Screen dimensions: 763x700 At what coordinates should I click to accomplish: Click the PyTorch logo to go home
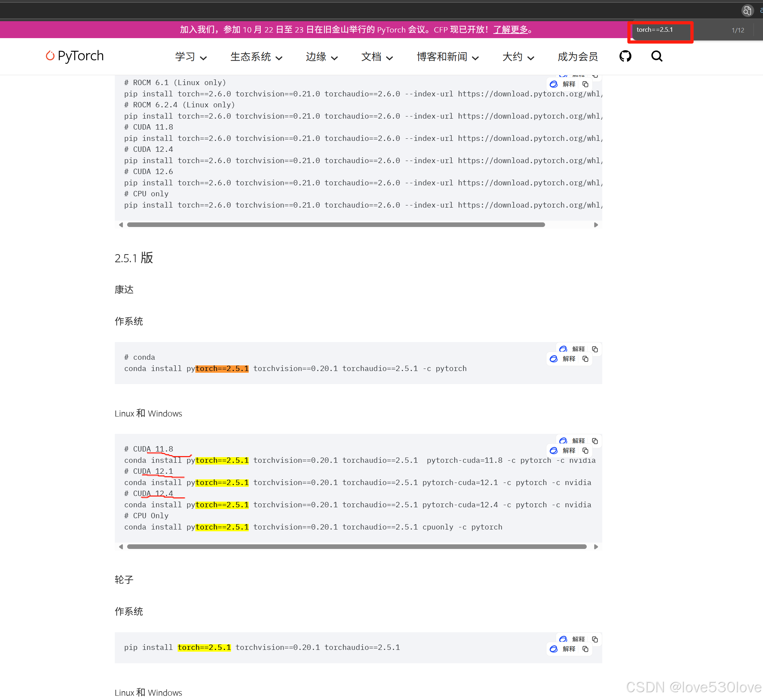click(x=75, y=56)
